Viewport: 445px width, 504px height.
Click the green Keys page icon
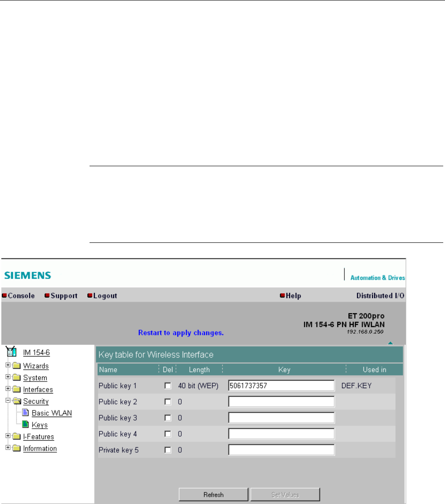coord(25,425)
